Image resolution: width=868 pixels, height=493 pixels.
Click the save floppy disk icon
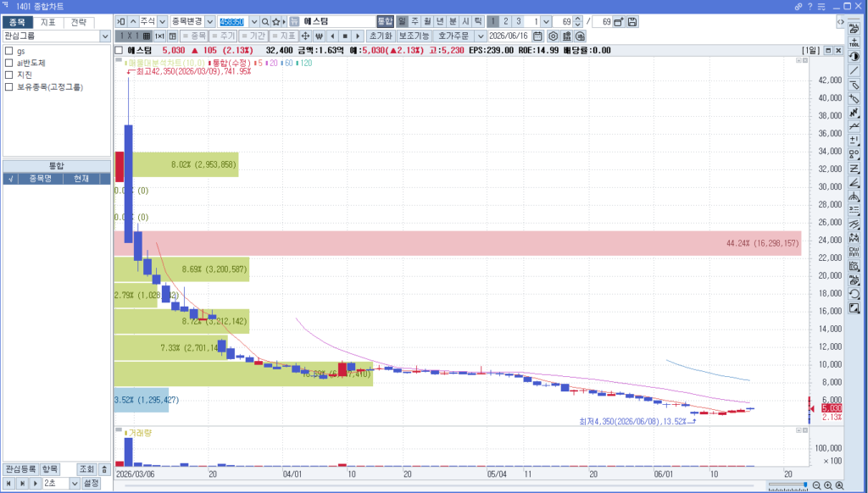(x=632, y=21)
